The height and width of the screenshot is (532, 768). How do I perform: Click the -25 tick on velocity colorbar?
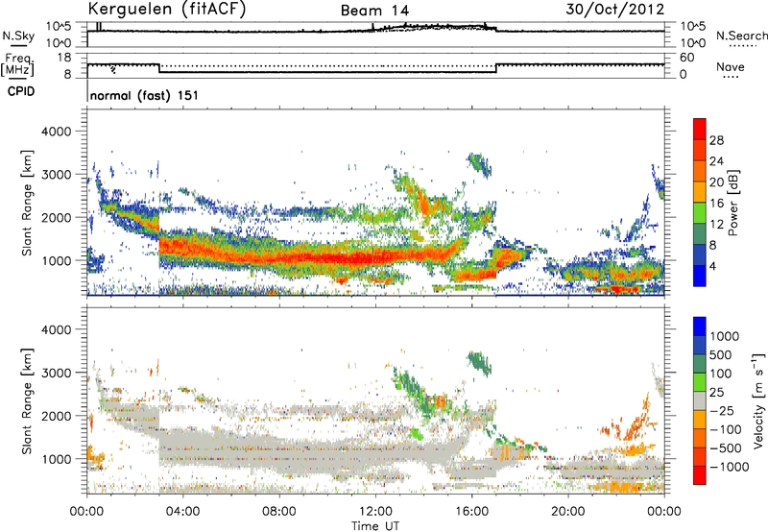[x=724, y=410]
